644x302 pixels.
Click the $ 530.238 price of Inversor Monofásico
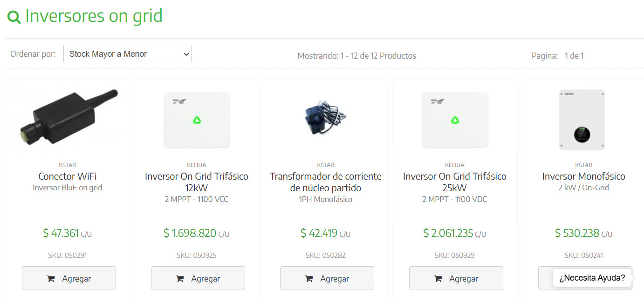[577, 233]
